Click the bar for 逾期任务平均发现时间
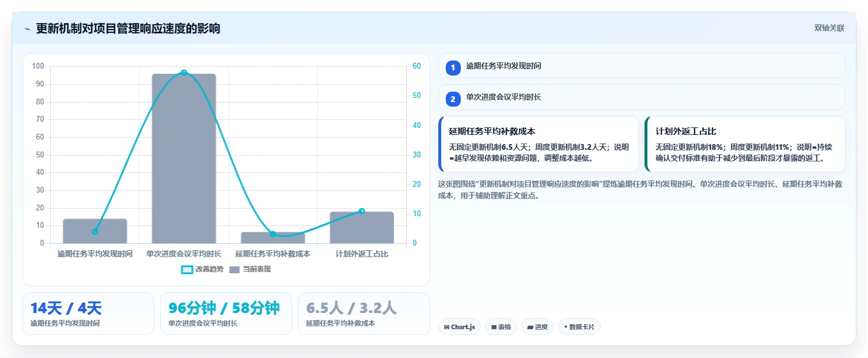The image size is (868, 358). point(95,231)
